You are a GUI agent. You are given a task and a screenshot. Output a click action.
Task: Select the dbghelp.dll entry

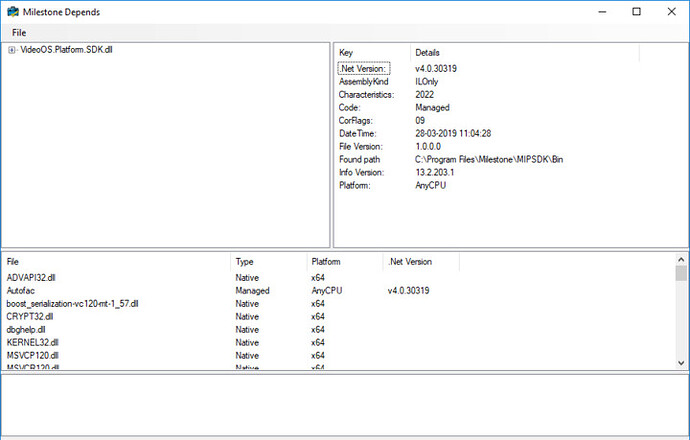click(26, 329)
